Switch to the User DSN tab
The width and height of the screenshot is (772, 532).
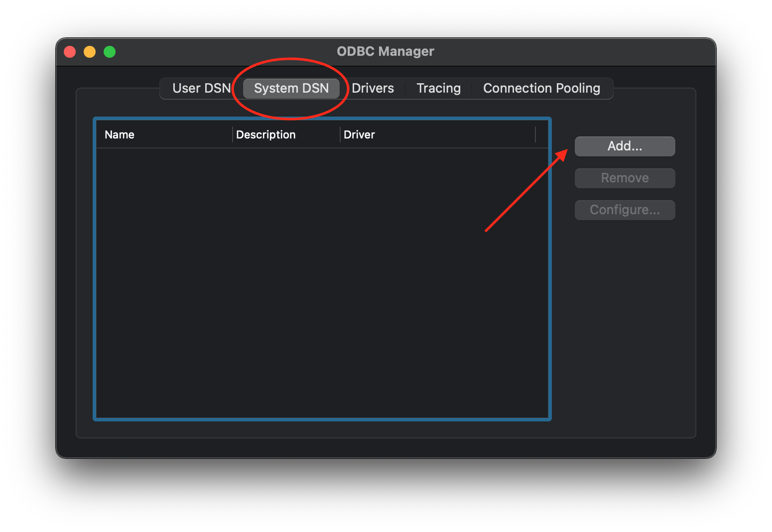click(201, 88)
